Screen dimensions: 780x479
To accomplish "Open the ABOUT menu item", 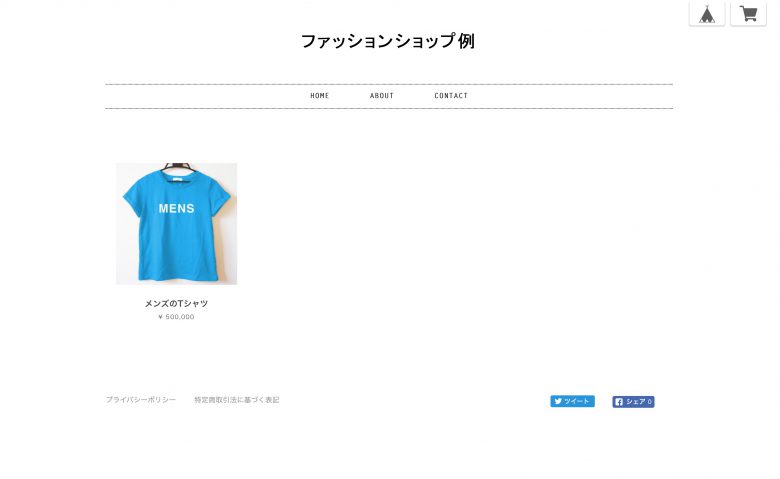I will point(382,96).
